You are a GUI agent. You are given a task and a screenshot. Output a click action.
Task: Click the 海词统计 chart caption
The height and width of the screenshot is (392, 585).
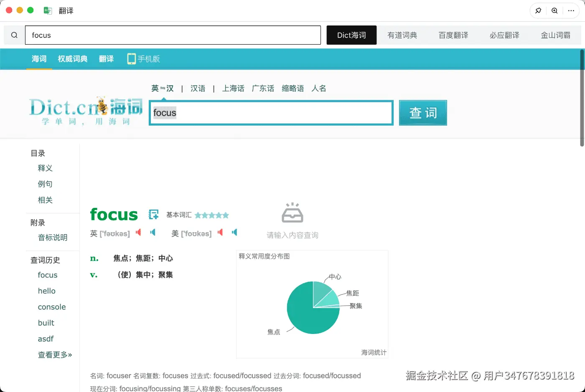click(x=374, y=353)
